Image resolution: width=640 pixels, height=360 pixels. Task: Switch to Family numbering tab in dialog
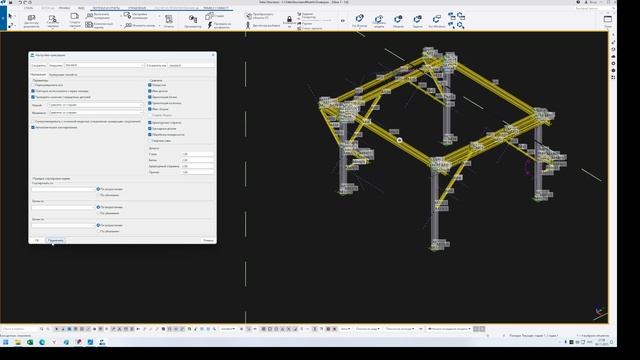63,75
